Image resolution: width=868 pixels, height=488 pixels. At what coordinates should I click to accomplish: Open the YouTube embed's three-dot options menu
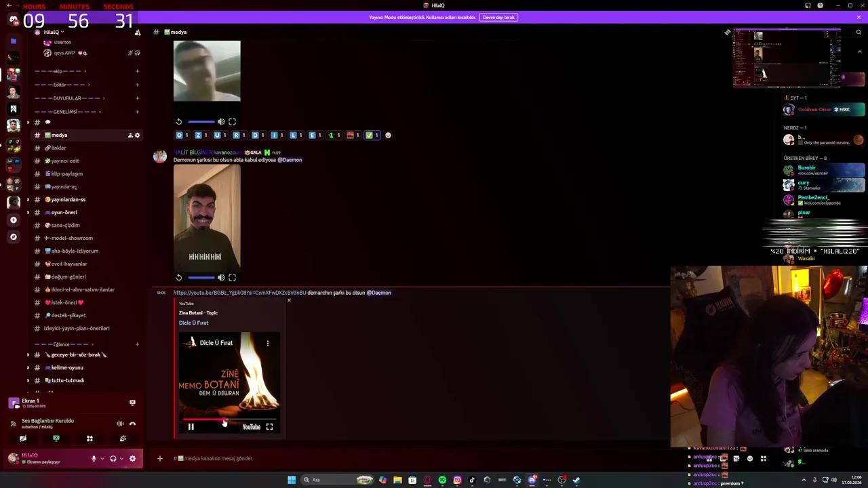click(x=267, y=343)
